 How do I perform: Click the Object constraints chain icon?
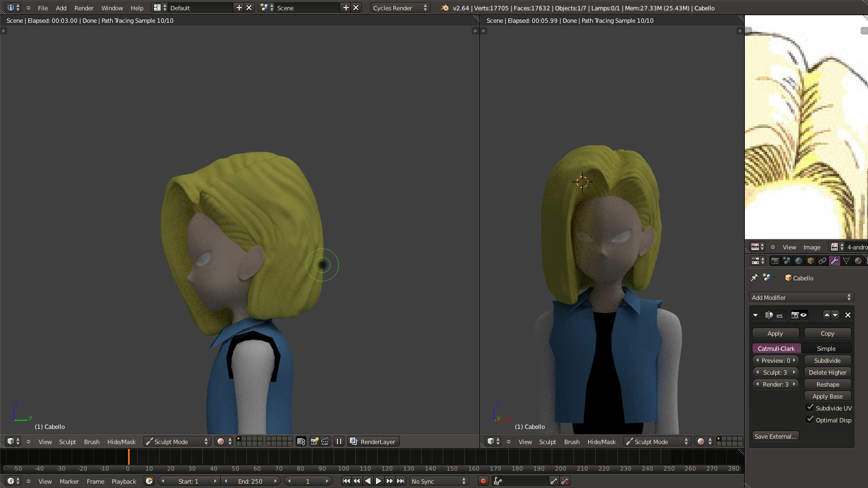tap(822, 261)
